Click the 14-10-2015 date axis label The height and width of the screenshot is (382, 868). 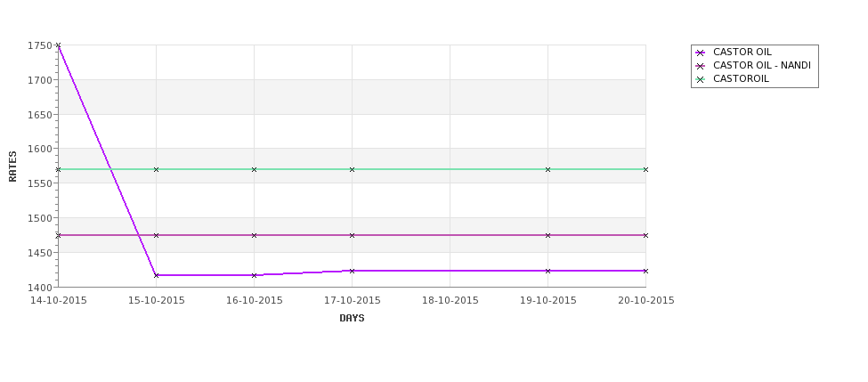click(x=58, y=301)
